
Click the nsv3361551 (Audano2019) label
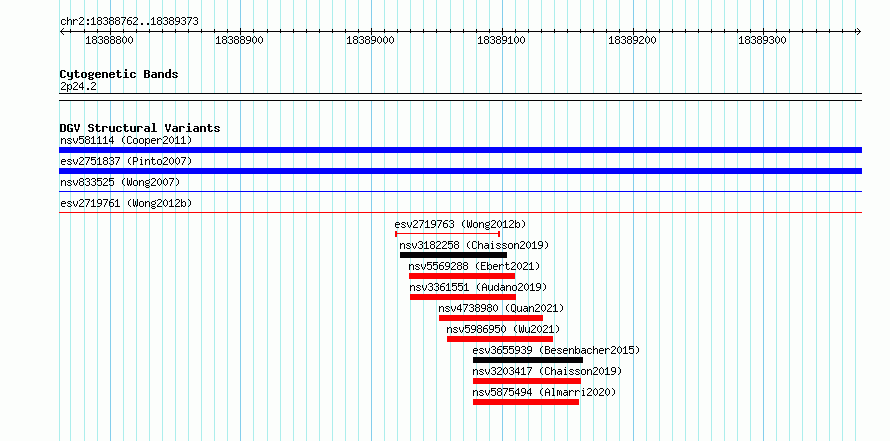(478, 287)
